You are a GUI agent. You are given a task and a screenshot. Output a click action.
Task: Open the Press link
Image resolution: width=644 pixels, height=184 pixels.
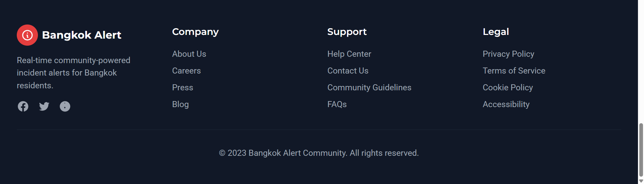click(x=183, y=88)
